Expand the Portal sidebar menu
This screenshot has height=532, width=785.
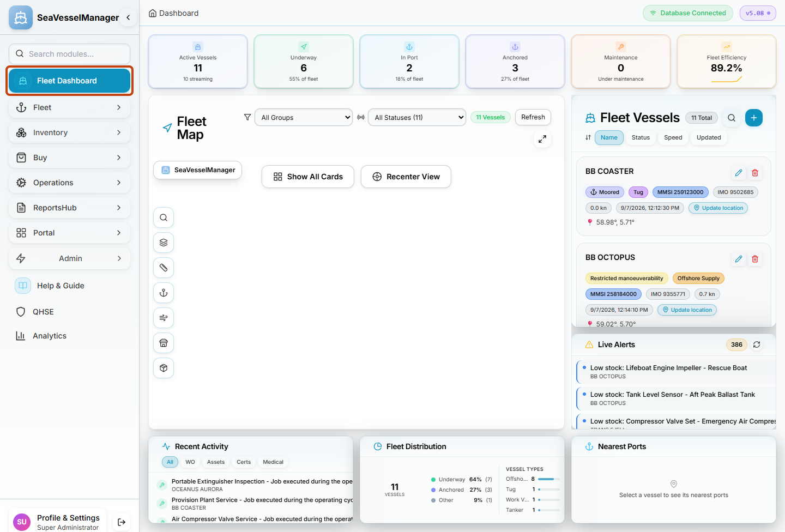click(69, 233)
